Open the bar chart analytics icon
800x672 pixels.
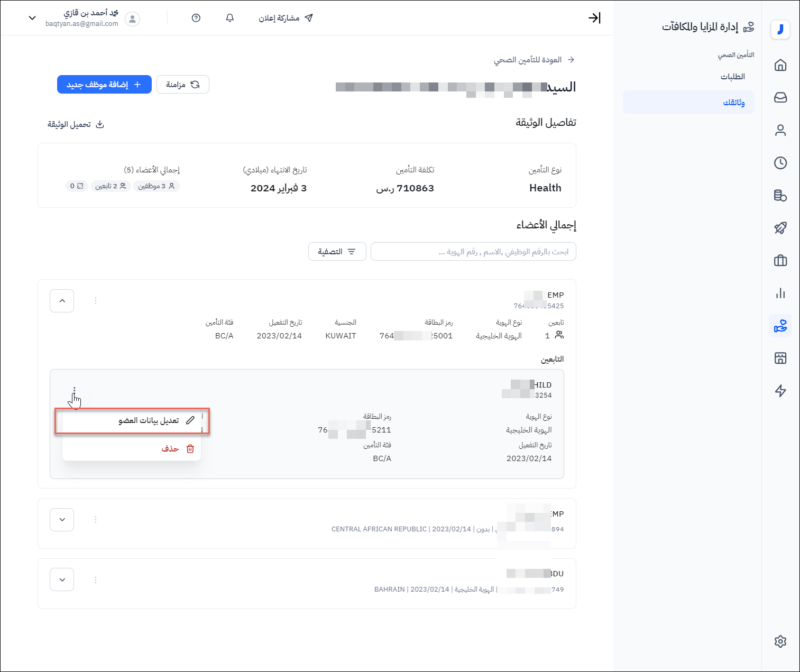click(x=780, y=293)
